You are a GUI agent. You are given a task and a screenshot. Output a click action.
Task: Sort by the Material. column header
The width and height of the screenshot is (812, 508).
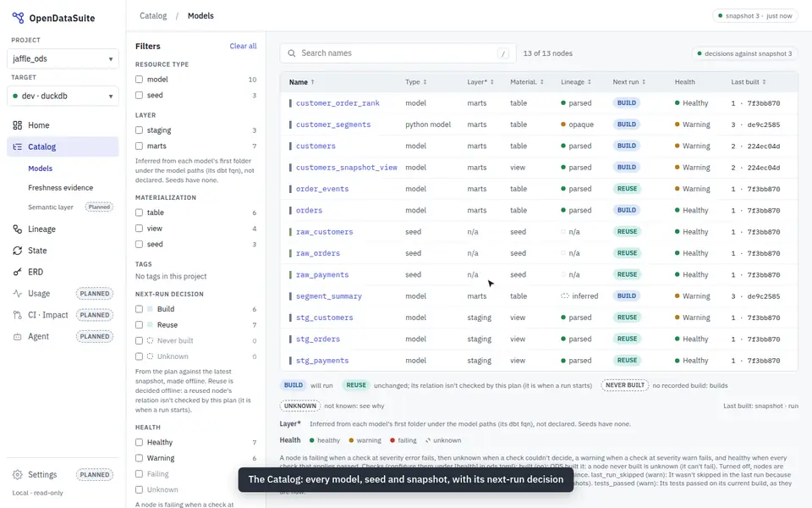(x=527, y=82)
